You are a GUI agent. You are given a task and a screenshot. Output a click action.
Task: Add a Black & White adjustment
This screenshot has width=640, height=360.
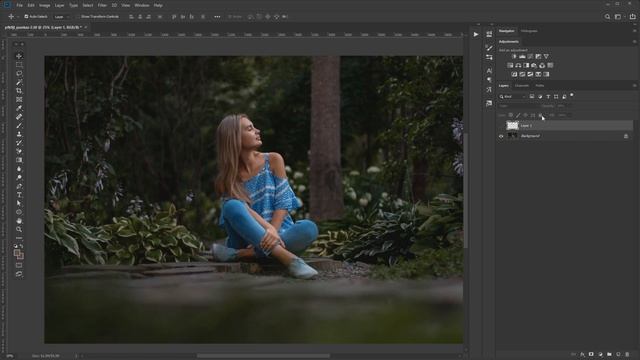click(x=526, y=65)
